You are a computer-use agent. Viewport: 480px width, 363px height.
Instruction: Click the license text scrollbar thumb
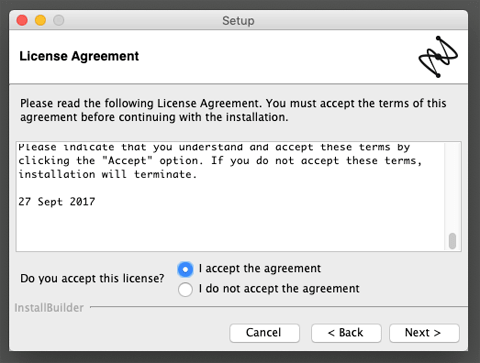pyautogui.click(x=452, y=241)
